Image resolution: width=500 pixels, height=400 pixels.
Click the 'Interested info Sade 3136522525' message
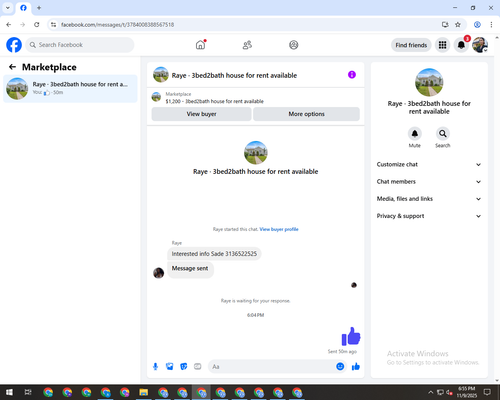click(x=214, y=254)
